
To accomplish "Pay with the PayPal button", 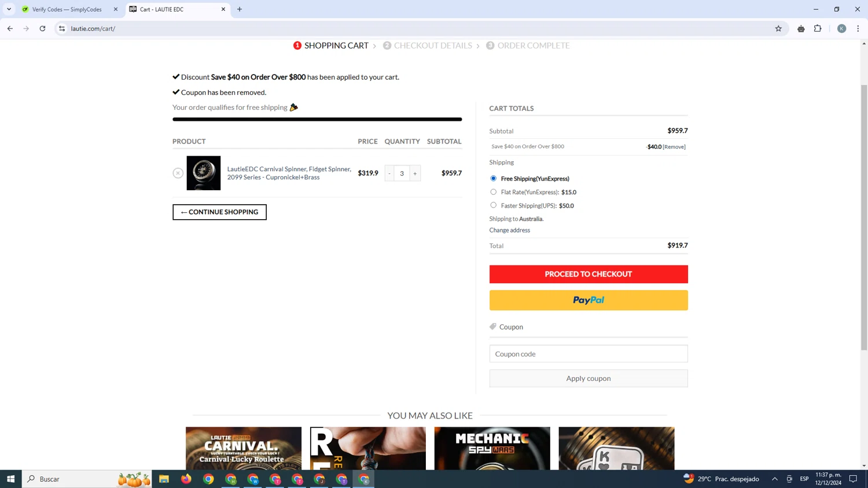I will [x=589, y=300].
